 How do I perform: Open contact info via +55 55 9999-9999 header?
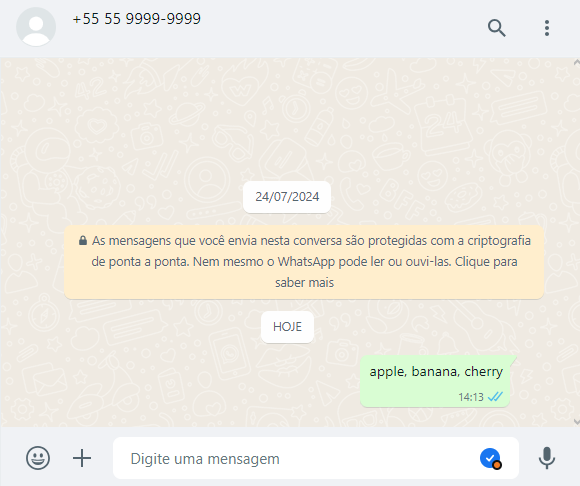(136, 19)
